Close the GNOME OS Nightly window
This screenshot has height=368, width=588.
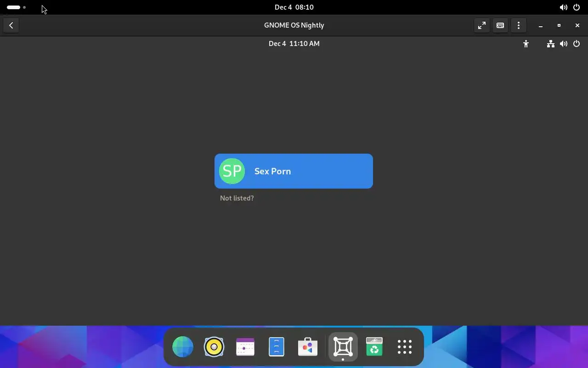coord(577,25)
